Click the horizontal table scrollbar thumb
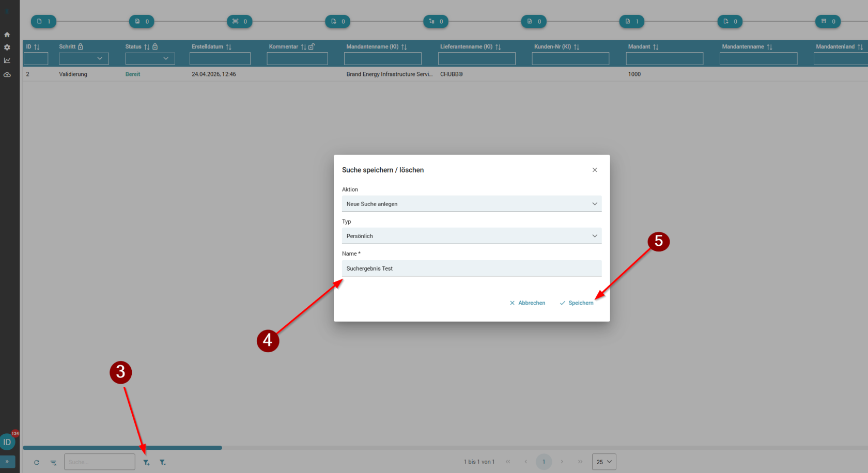The height and width of the screenshot is (473, 868). coord(122,448)
